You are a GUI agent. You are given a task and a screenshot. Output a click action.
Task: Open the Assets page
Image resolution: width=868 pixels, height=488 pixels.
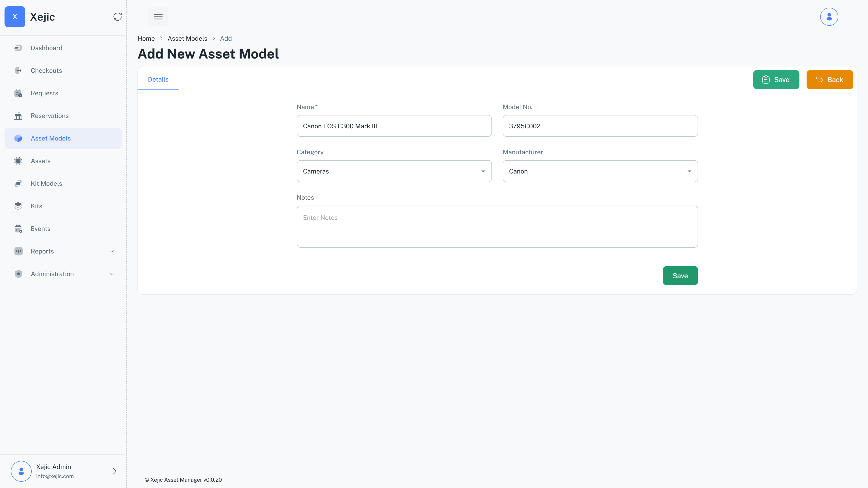(63, 161)
